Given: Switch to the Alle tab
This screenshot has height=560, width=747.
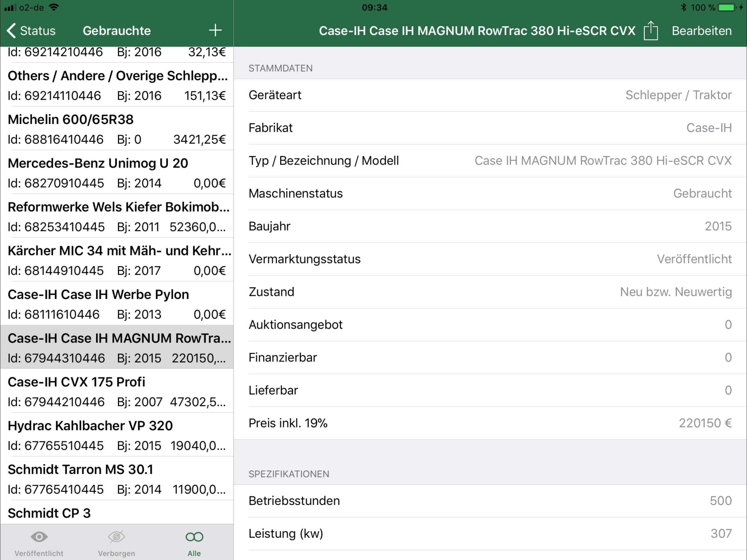Looking at the screenshot, I should pyautogui.click(x=194, y=543).
